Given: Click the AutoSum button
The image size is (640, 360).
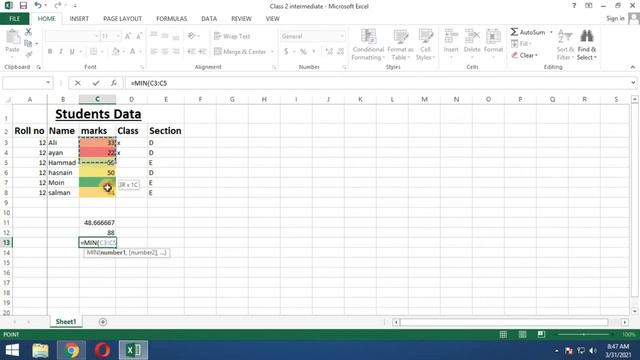Looking at the screenshot, I should pos(528,32).
